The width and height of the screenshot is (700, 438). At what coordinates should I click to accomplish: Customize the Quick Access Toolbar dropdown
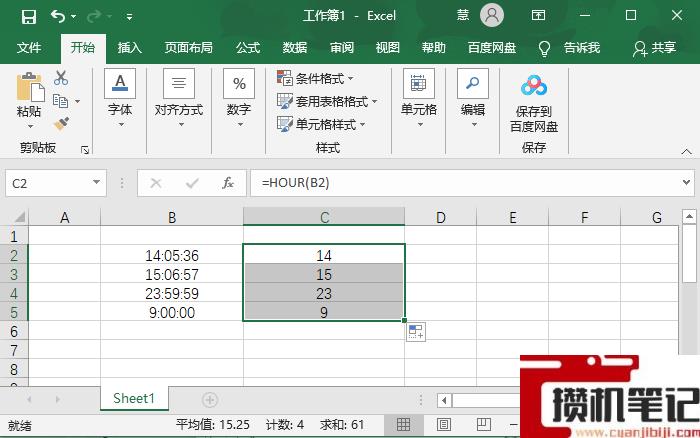pos(129,17)
